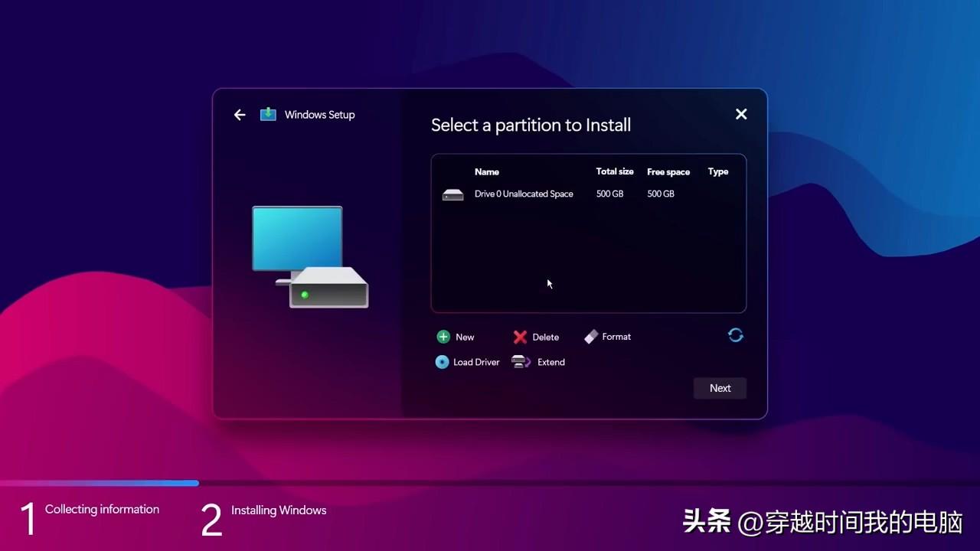The image size is (980, 551).
Task: Click the Windows Setup download icon
Action: tap(268, 114)
